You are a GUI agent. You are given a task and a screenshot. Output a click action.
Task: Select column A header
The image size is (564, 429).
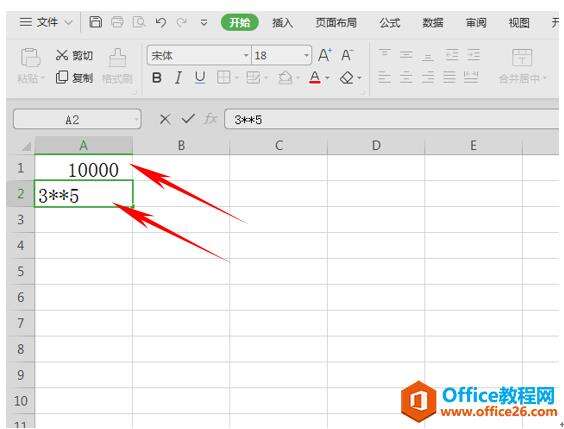(x=83, y=146)
